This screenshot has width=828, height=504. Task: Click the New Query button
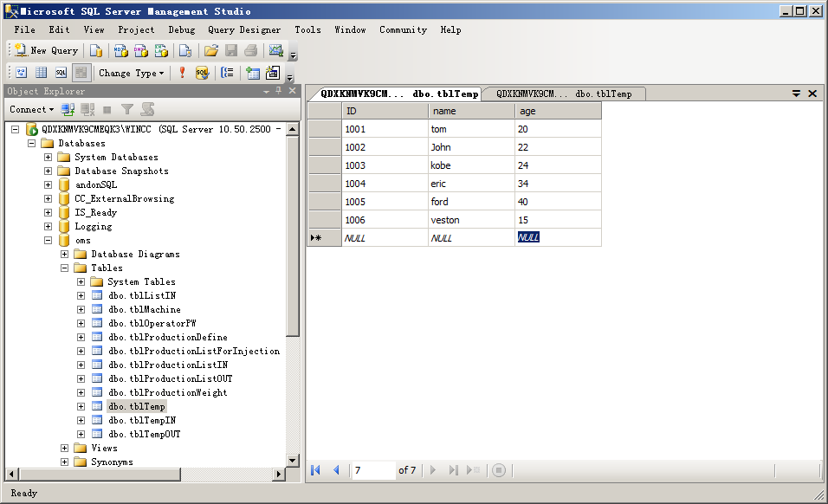tap(47, 51)
